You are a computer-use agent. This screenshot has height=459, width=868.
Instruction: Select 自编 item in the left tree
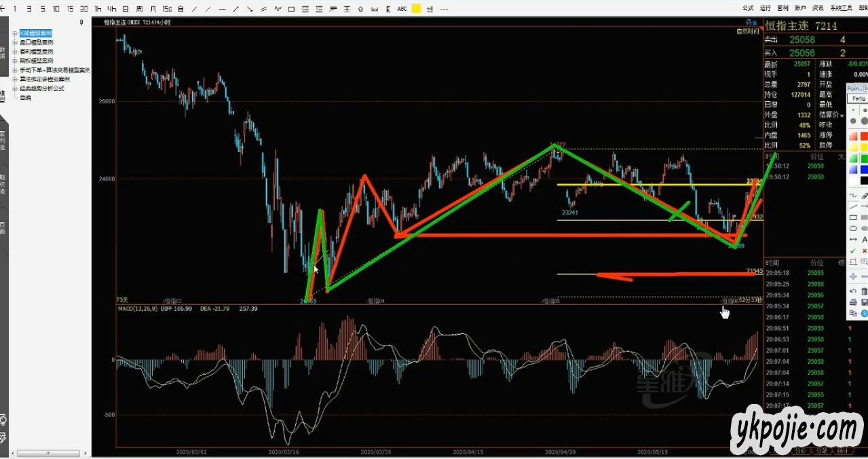click(25, 98)
